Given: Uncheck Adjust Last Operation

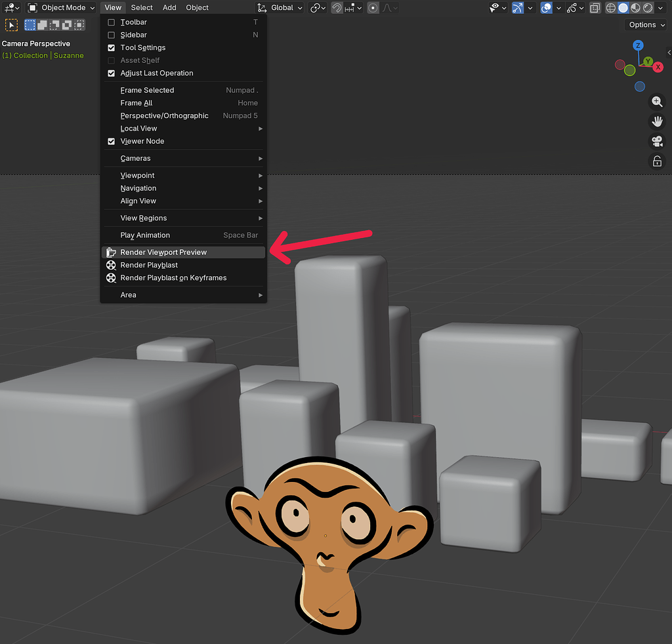Looking at the screenshot, I should point(112,73).
